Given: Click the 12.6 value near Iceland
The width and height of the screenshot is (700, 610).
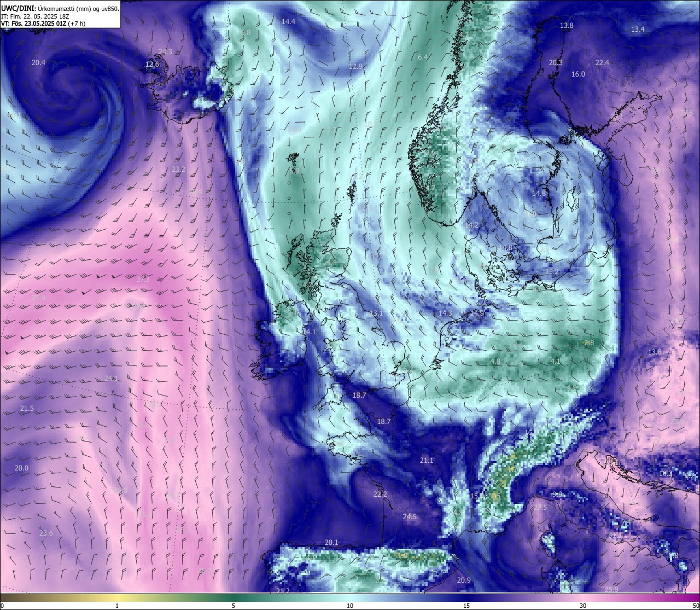Looking at the screenshot, I should pyautogui.click(x=152, y=65).
